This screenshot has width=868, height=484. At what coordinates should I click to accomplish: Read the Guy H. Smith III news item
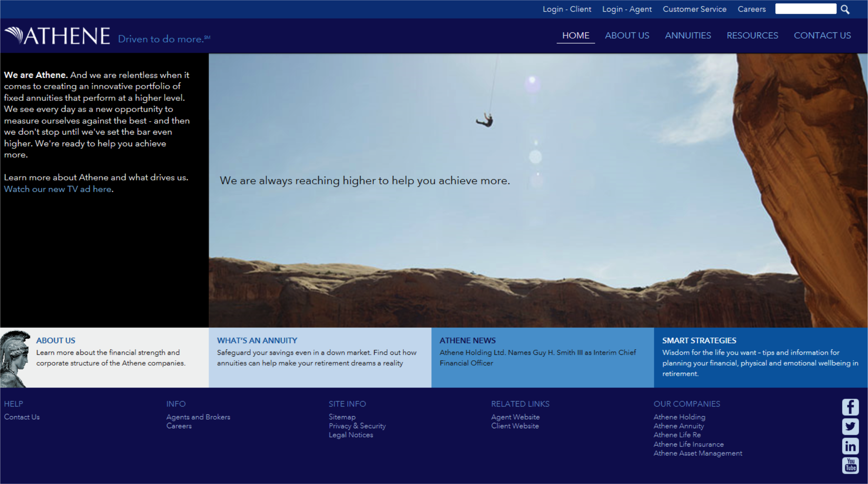click(537, 358)
